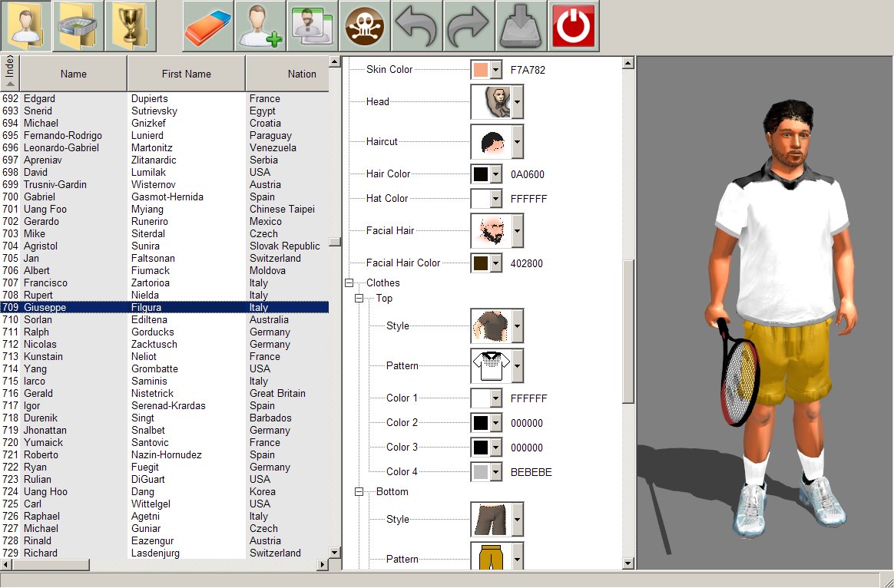Click properties panel scrollbar down arrow

tap(627, 563)
